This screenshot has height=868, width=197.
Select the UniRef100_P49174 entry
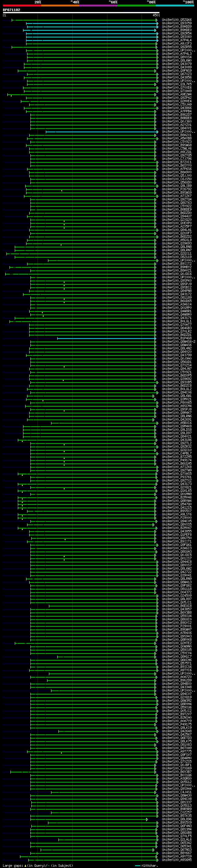176,460
